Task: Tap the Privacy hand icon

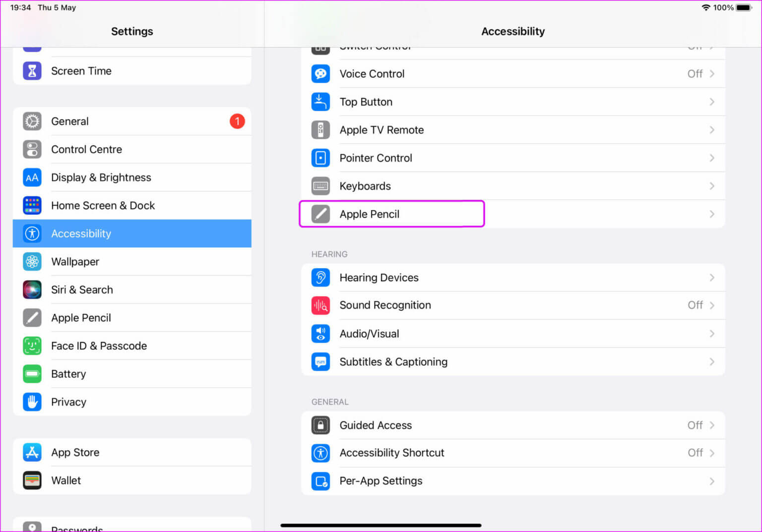Action: tap(32, 402)
